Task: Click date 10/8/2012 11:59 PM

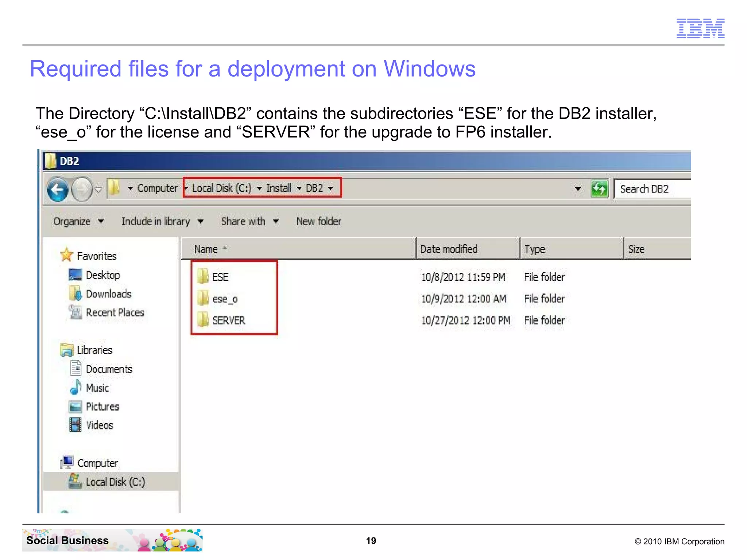Action: click(x=463, y=277)
